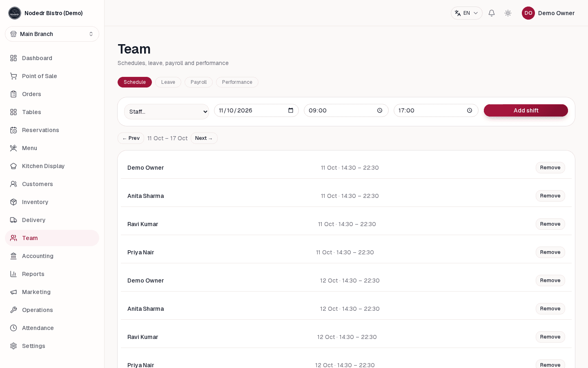Remove Demo Owner's 11 Oct shift
588x368 pixels.
[x=550, y=168]
